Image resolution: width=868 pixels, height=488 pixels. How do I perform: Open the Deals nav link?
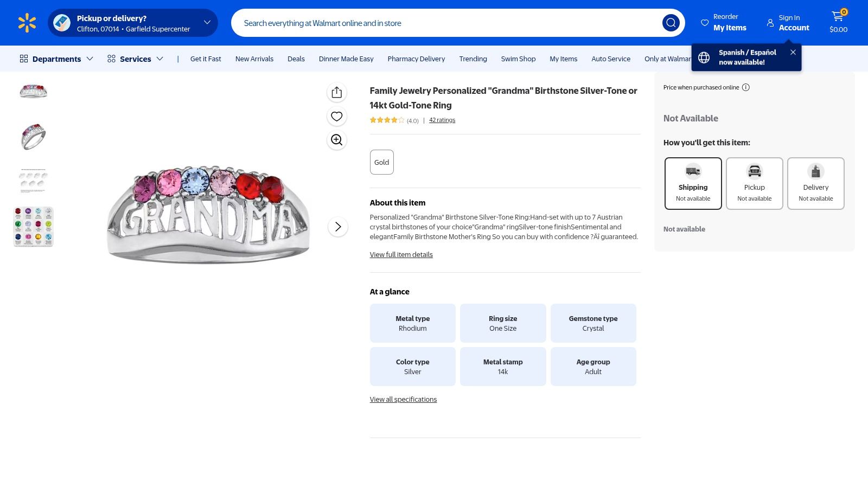pyautogui.click(x=296, y=59)
